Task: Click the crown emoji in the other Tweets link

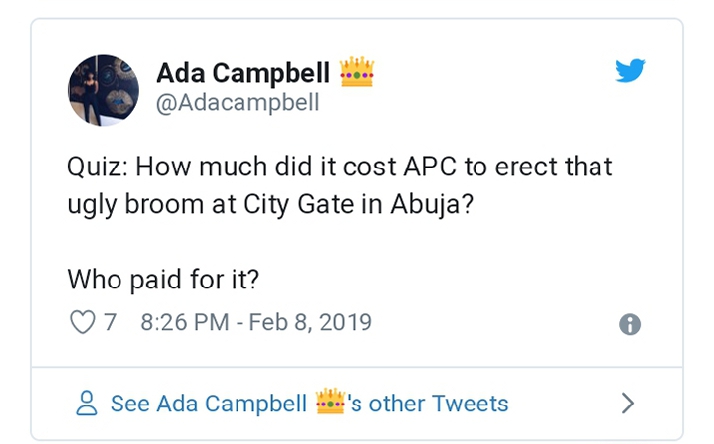Action: [330, 402]
